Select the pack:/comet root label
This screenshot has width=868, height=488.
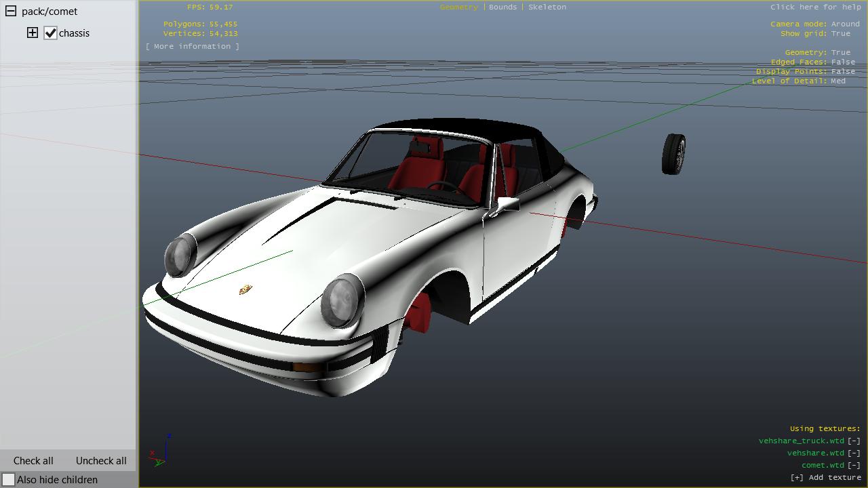[x=50, y=12]
